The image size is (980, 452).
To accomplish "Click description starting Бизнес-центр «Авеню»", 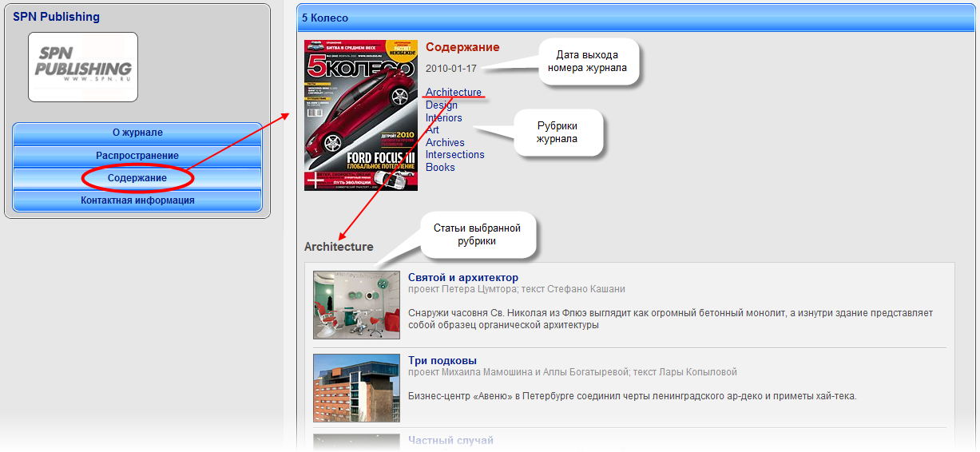I will click(x=632, y=396).
